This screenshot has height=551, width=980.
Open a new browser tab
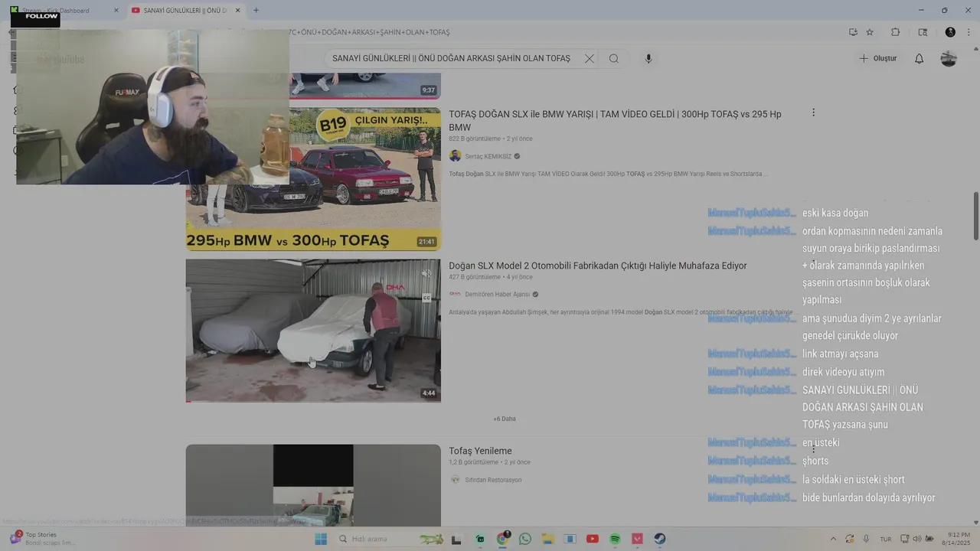pos(256,11)
